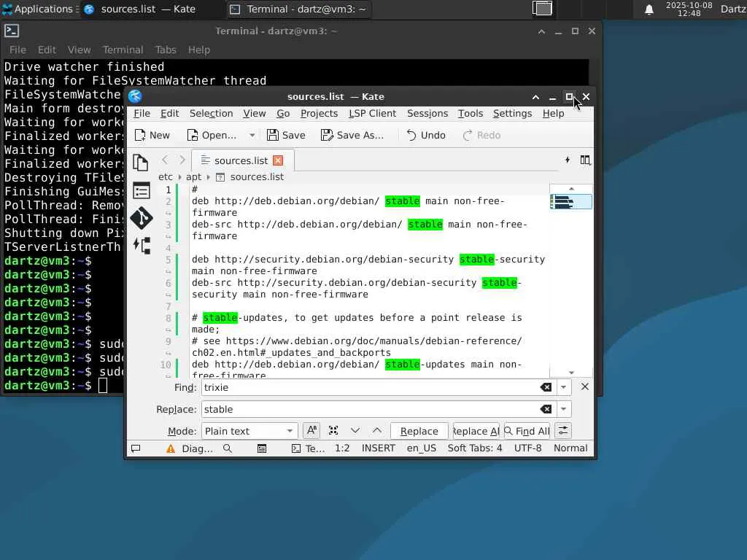Undo the last edit
The height and width of the screenshot is (560, 747).
point(426,135)
